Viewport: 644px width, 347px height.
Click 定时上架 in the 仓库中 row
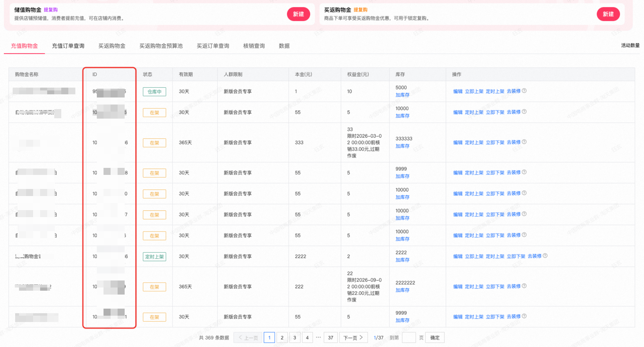coord(495,92)
